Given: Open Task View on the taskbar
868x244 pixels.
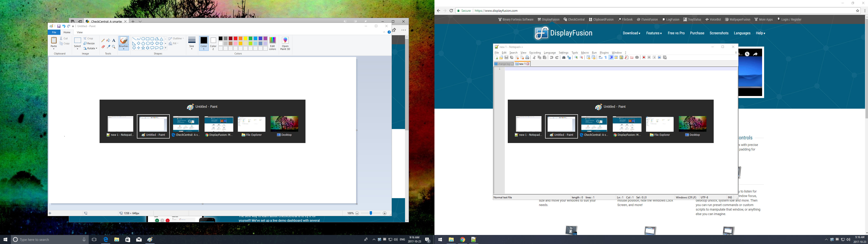Looking at the screenshot, I should coord(94,240).
